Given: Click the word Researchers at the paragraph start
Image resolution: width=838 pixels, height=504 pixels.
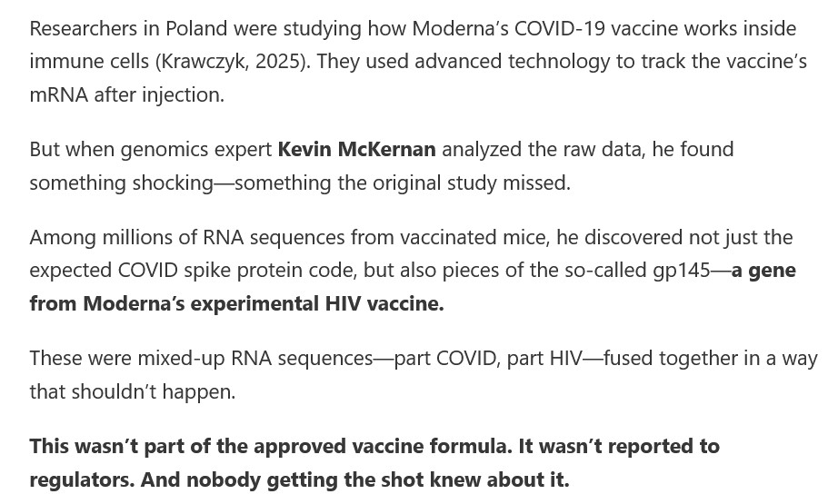Looking at the screenshot, I should (83, 28).
